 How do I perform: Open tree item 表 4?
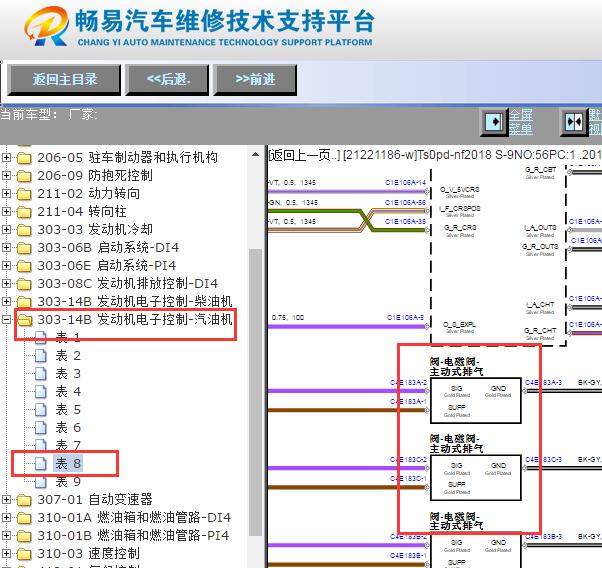tap(68, 392)
